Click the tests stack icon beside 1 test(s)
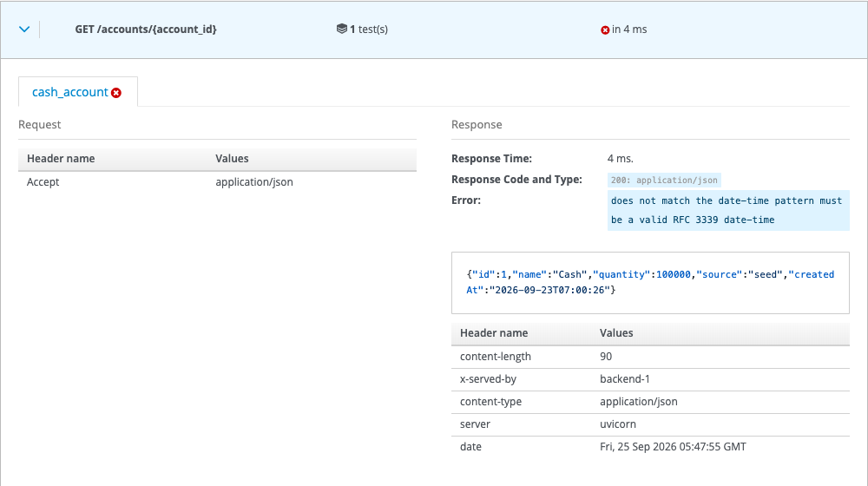This screenshot has width=868, height=486. 341,29
